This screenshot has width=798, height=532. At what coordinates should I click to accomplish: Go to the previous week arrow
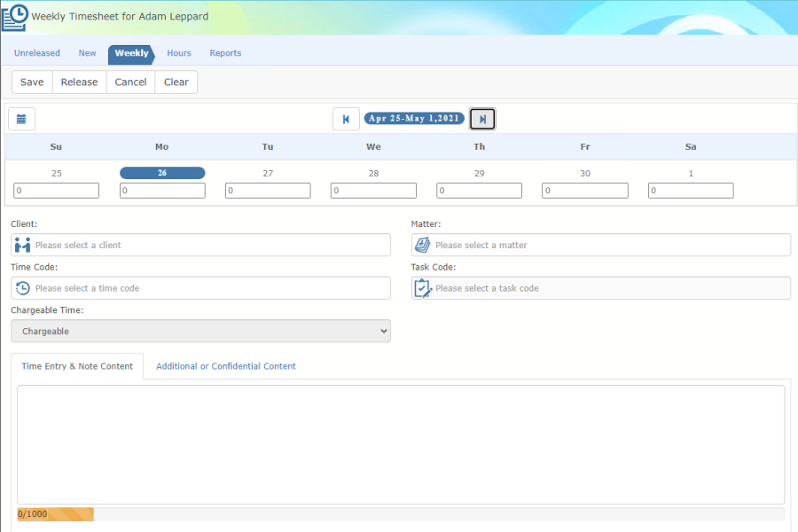point(346,119)
